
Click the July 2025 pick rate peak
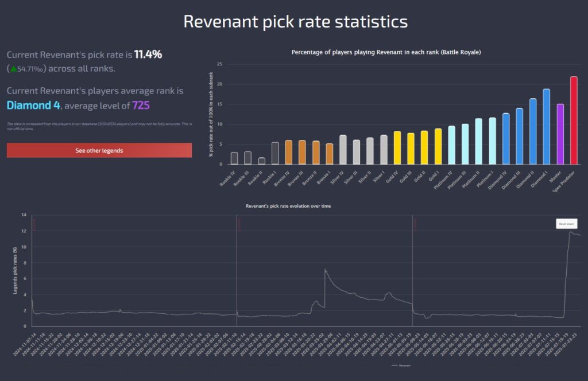(570, 232)
